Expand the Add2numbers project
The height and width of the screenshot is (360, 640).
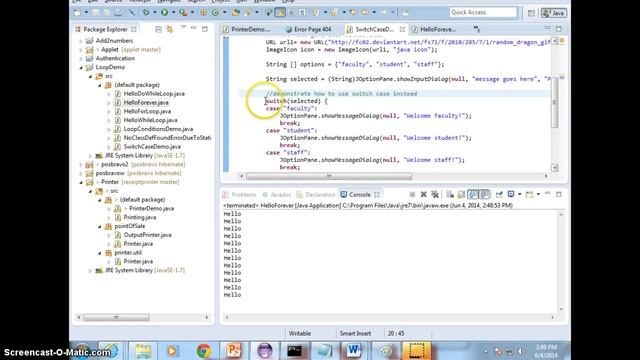[81, 41]
